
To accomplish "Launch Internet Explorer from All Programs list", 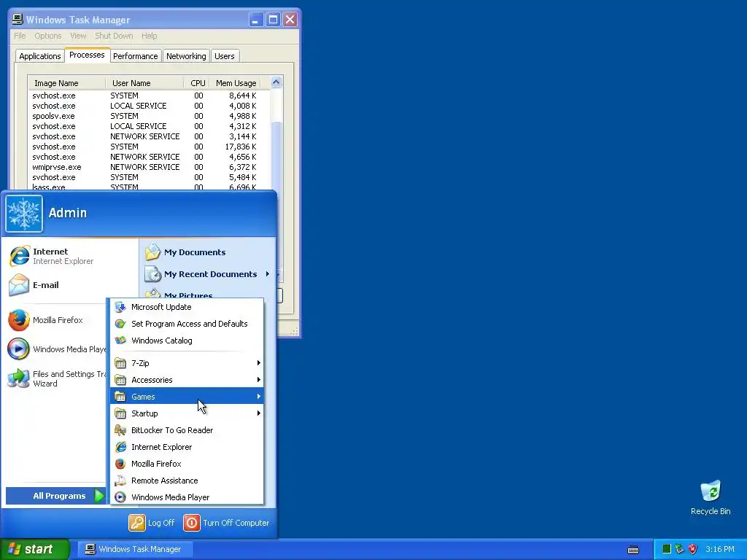I will pos(187,447).
